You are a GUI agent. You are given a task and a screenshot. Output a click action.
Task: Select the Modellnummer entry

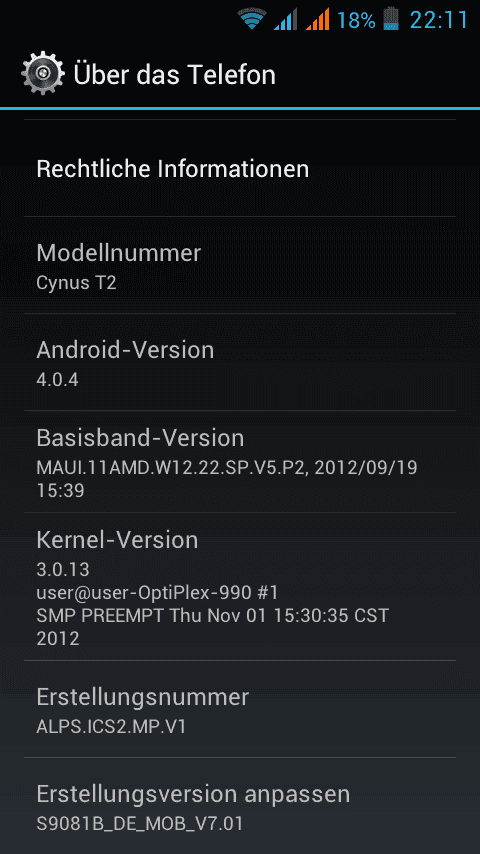[x=240, y=265]
